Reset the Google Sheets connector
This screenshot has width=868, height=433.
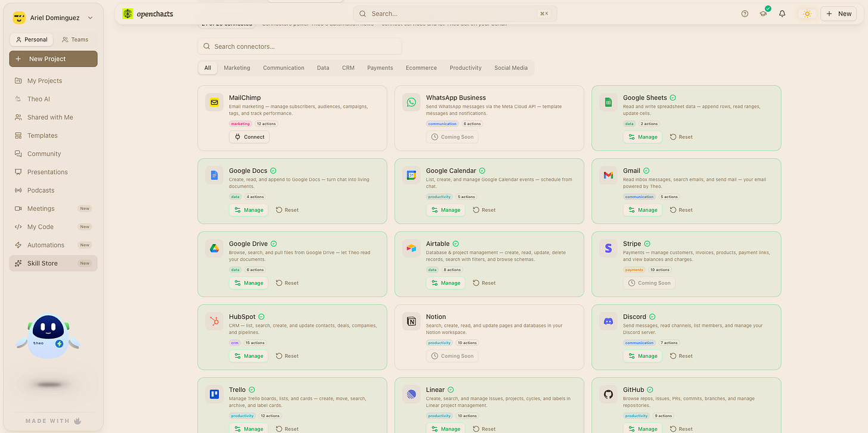tap(681, 137)
